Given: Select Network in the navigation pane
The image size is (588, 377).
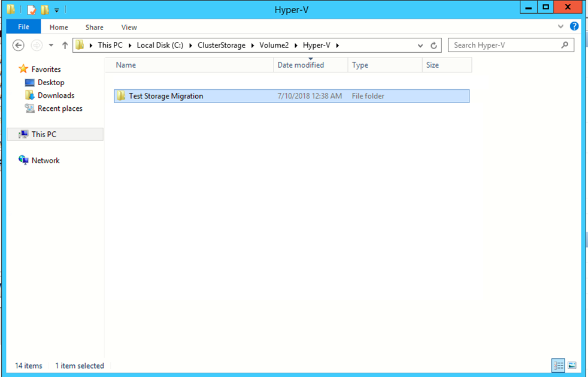Looking at the screenshot, I should point(46,161).
